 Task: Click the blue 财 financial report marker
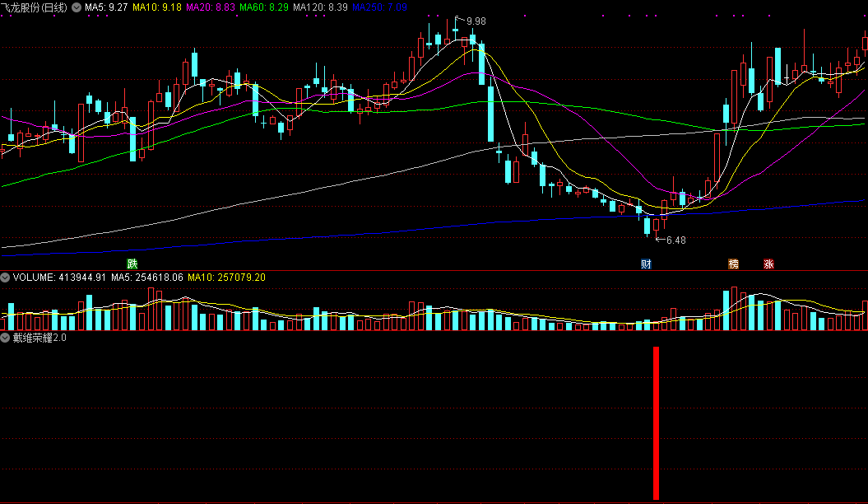click(646, 264)
